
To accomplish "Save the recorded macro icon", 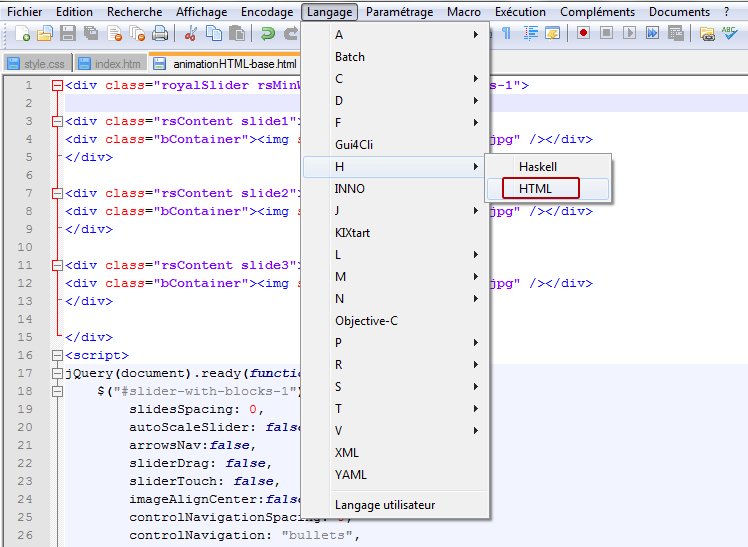I will tap(675, 33).
